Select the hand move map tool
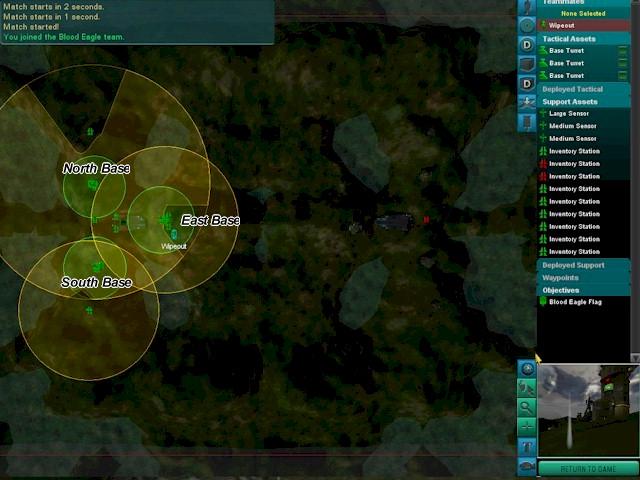Screen dimensions: 640x480 [527, 388]
